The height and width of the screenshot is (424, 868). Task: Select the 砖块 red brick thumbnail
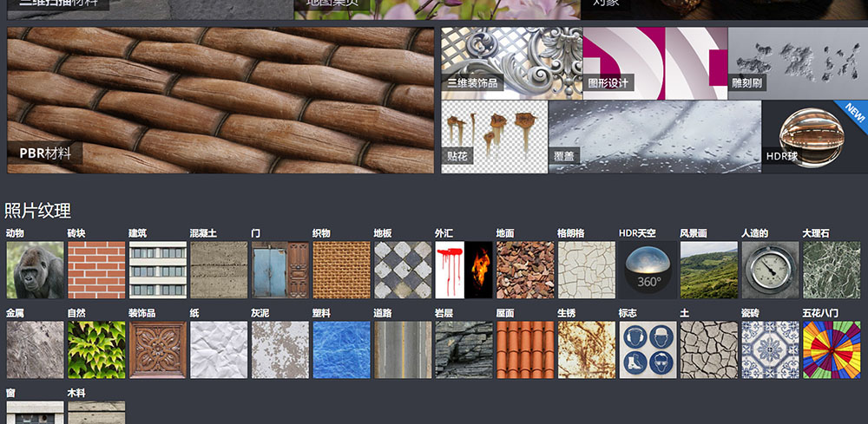coord(96,270)
